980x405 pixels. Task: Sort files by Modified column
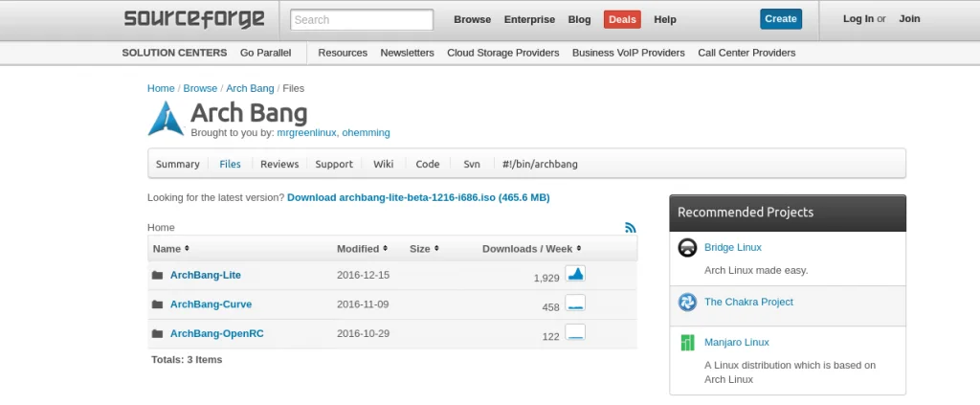pyautogui.click(x=362, y=248)
